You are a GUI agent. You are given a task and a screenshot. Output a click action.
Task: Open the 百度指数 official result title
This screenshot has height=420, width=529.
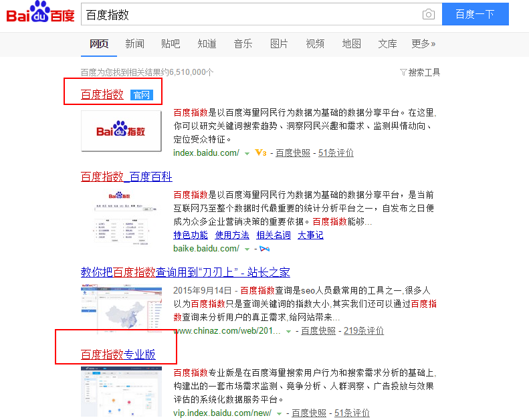[x=102, y=95]
